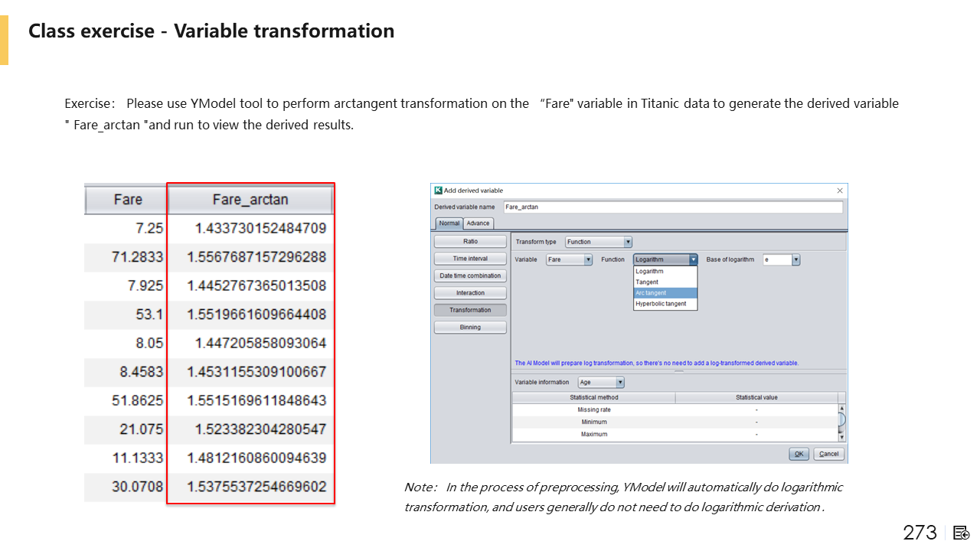Click scrollbar down arrow in statistics table

click(x=842, y=437)
